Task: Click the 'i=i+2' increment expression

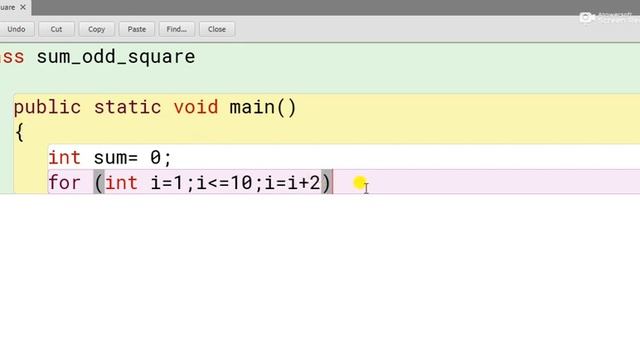Action: (292, 182)
